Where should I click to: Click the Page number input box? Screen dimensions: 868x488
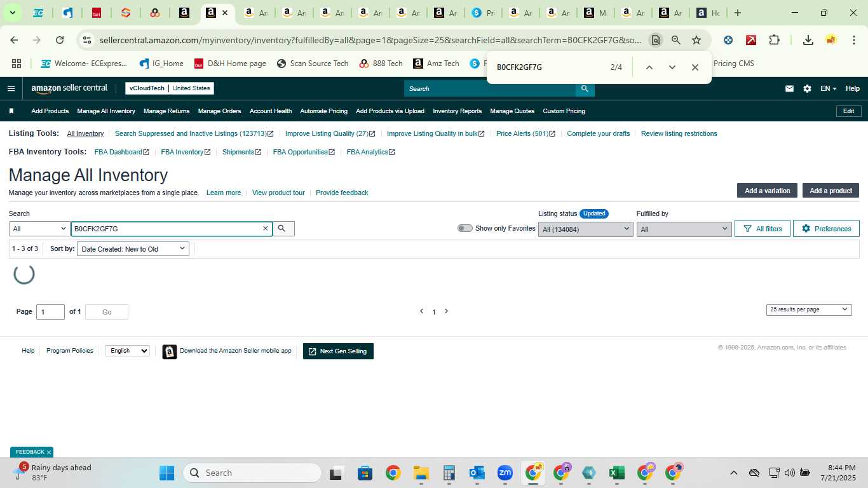50,312
